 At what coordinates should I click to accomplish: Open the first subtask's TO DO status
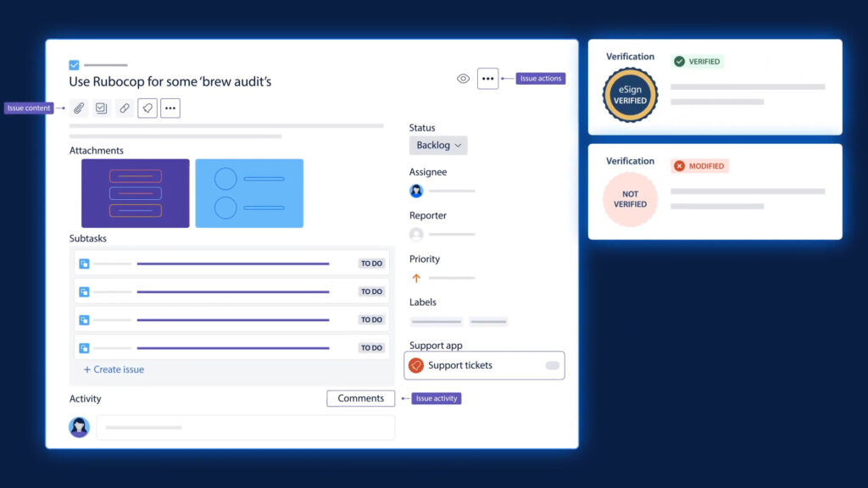371,263
